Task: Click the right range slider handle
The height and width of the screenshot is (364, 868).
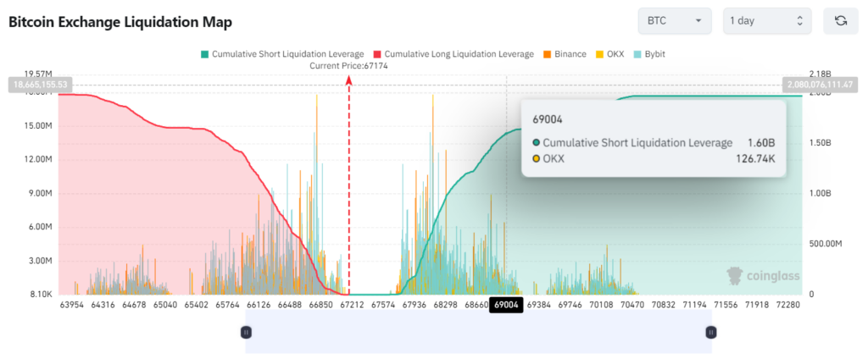Action: coord(711,332)
